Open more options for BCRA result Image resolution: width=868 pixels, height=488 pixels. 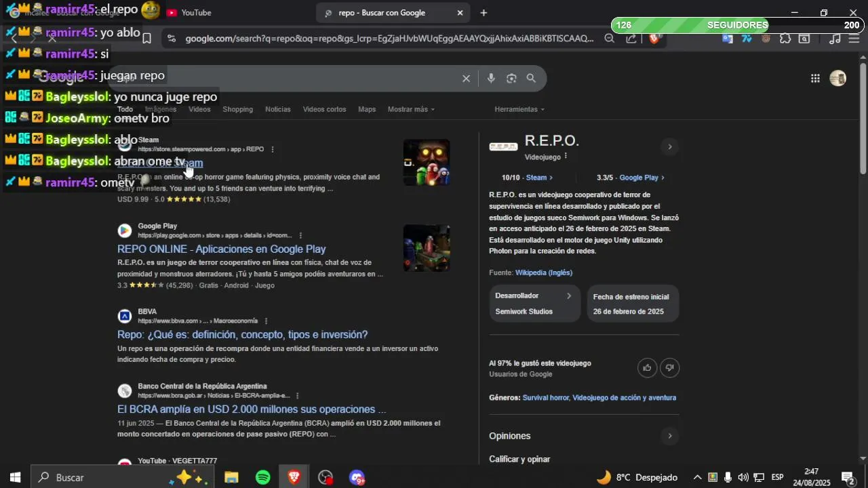coord(297,395)
